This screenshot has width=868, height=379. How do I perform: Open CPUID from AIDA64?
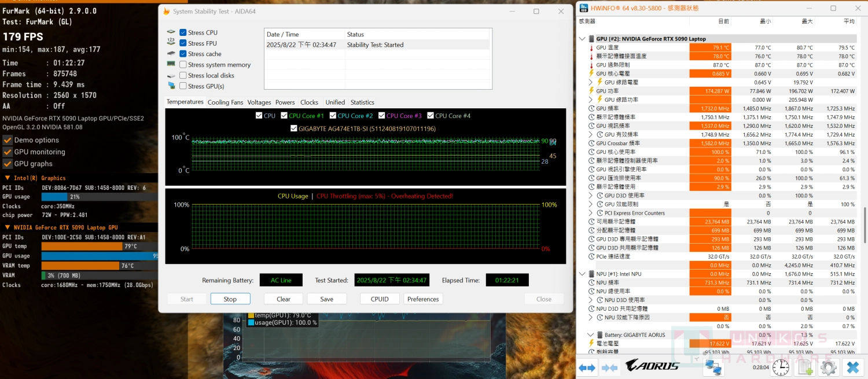[x=380, y=299]
